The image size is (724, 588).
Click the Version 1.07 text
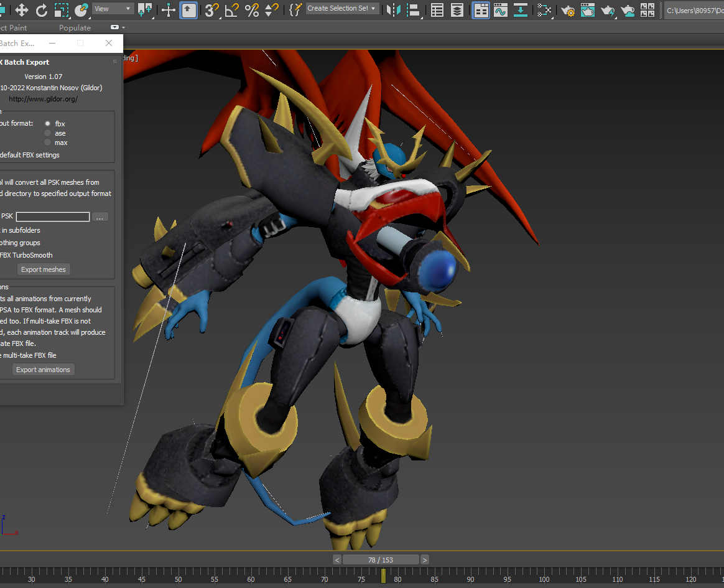coord(44,77)
